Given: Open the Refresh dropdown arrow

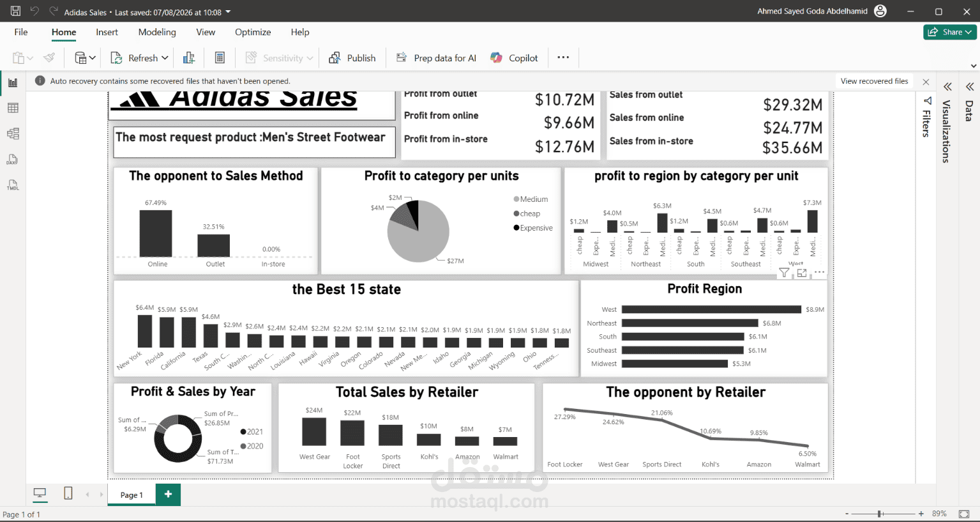Looking at the screenshot, I should click(165, 58).
